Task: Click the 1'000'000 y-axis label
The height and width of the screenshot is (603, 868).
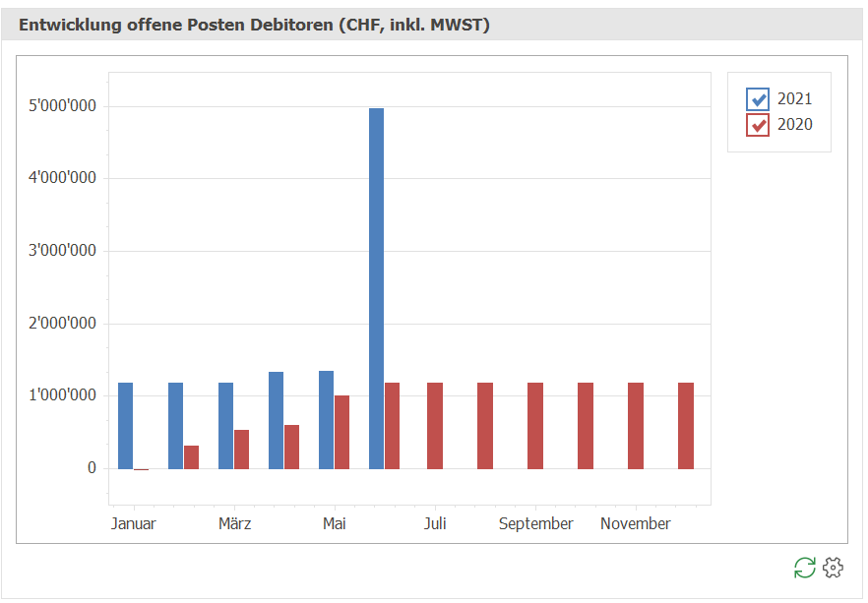Action: (x=63, y=395)
